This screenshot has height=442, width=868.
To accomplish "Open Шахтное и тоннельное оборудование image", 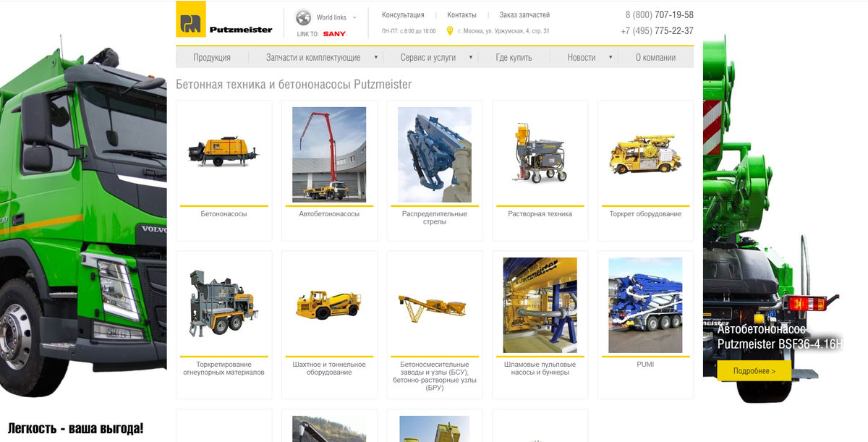I will click(329, 305).
